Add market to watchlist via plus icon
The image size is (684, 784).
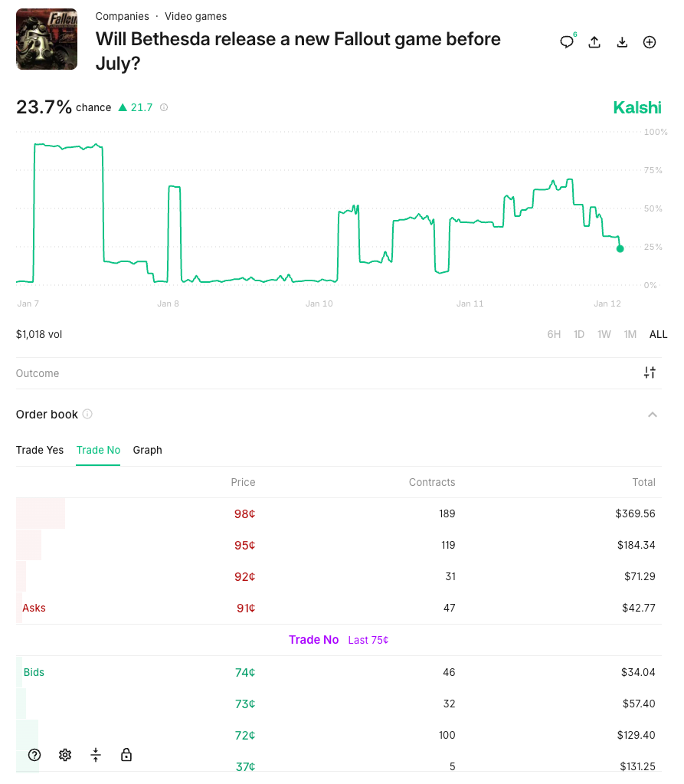(x=650, y=42)
